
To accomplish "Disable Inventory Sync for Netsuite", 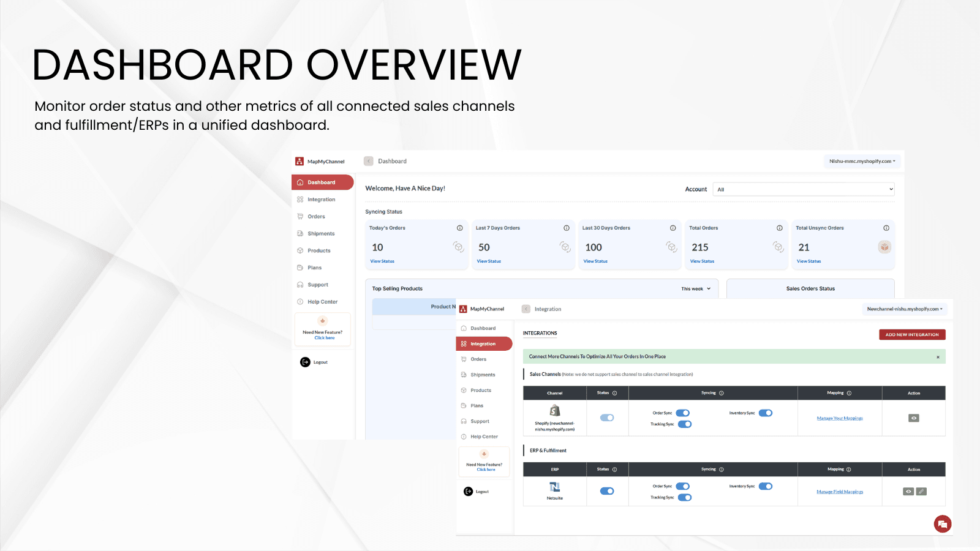I will pyautogui.click(x=764, y=486).
